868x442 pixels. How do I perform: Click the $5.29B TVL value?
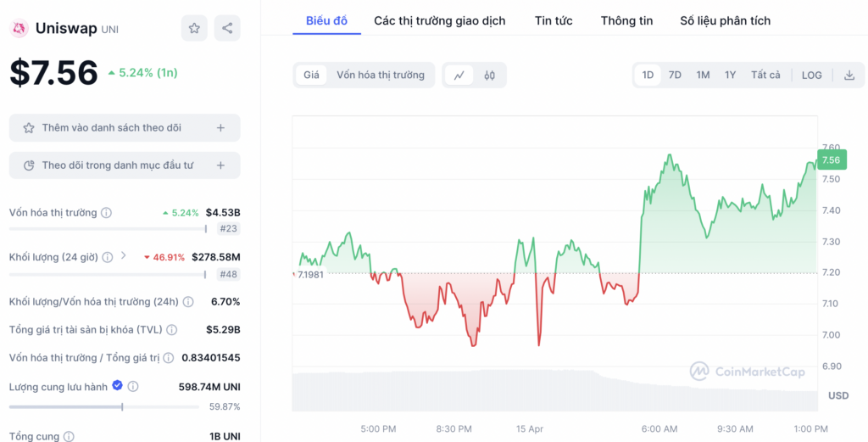click(223, 330)
